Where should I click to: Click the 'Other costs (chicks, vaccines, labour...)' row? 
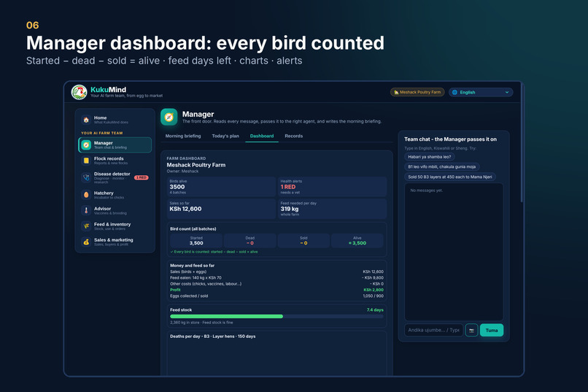(276, 284)
